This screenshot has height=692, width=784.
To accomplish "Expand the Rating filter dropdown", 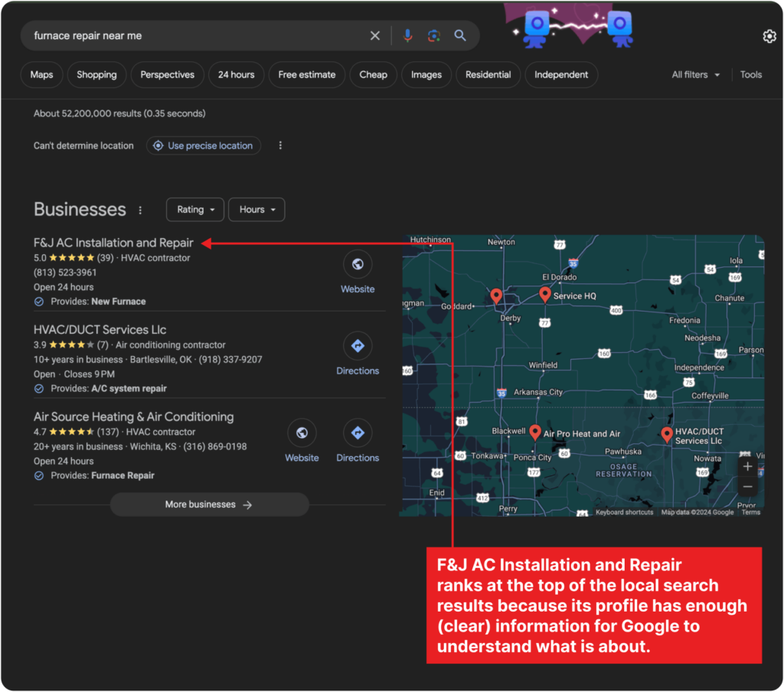I will tap(195, 210).
